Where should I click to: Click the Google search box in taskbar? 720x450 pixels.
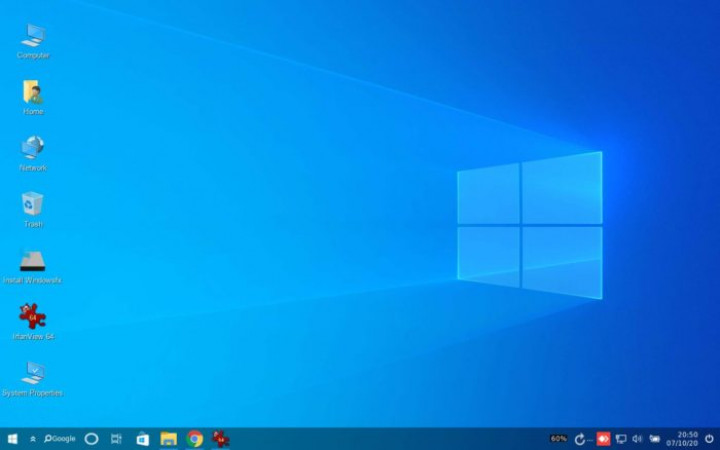(x=60, y=439)
